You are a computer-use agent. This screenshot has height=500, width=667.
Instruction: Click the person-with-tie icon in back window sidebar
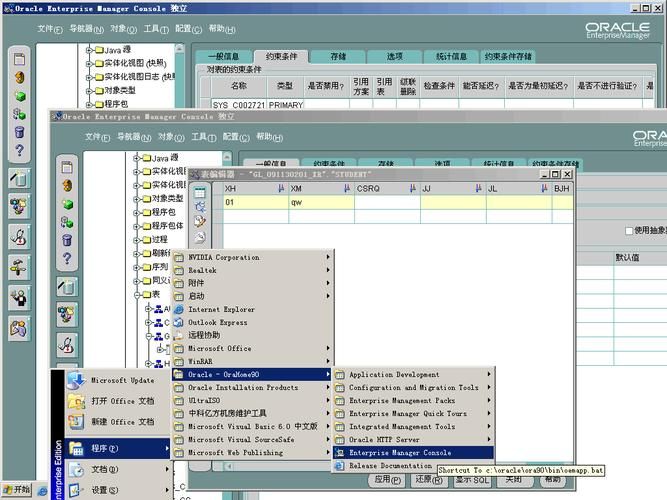click(19, 297)
